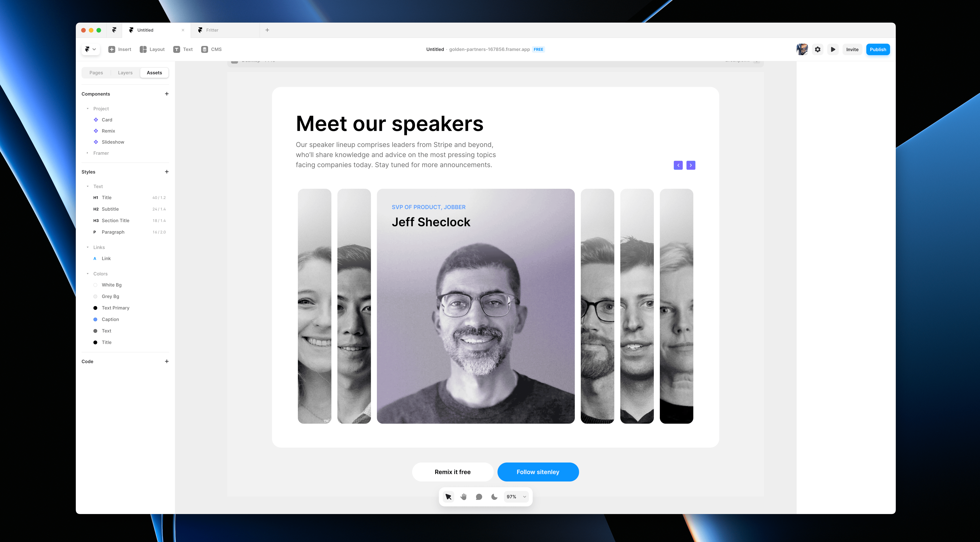Open the Framer main menu dropdown
980x542 pixels.
pyautogui.click(x=91, y=49)
